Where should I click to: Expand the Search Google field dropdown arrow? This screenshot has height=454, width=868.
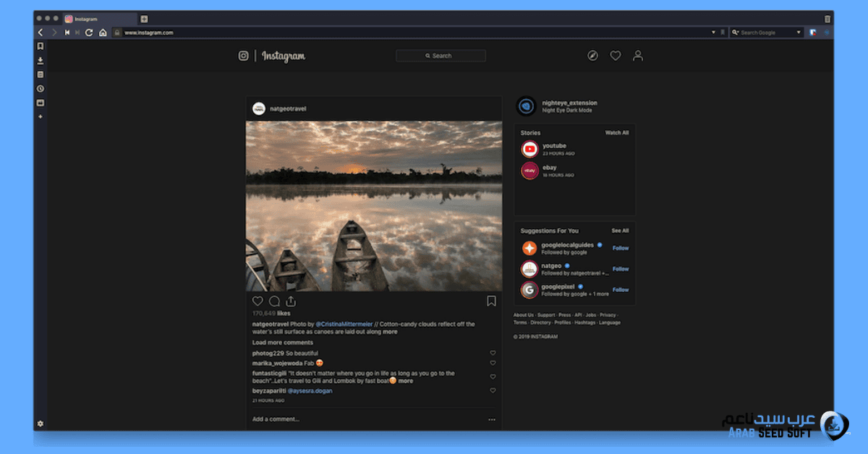click(x=799, y=33)
